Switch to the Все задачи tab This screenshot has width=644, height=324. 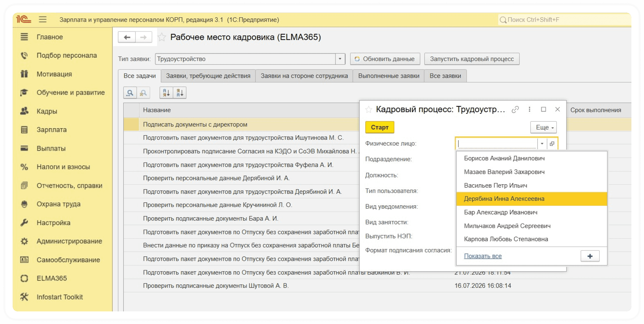(139, 76)
